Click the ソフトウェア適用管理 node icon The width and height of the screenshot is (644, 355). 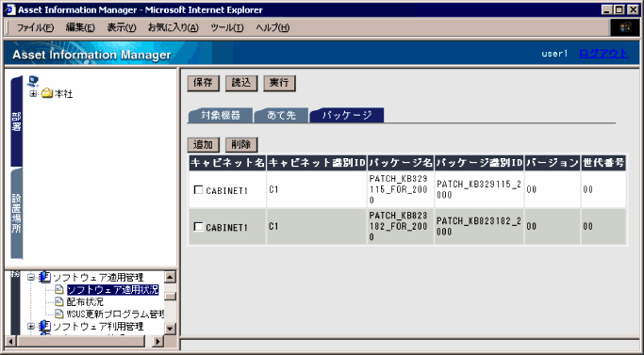(44, 278)
